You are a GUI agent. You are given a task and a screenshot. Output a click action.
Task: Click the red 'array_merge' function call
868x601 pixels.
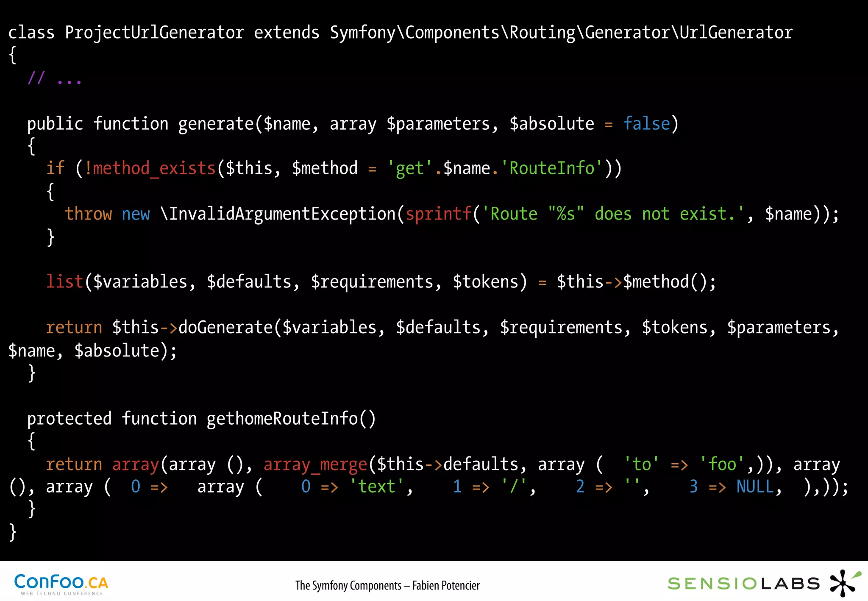(x=315, y=465)
